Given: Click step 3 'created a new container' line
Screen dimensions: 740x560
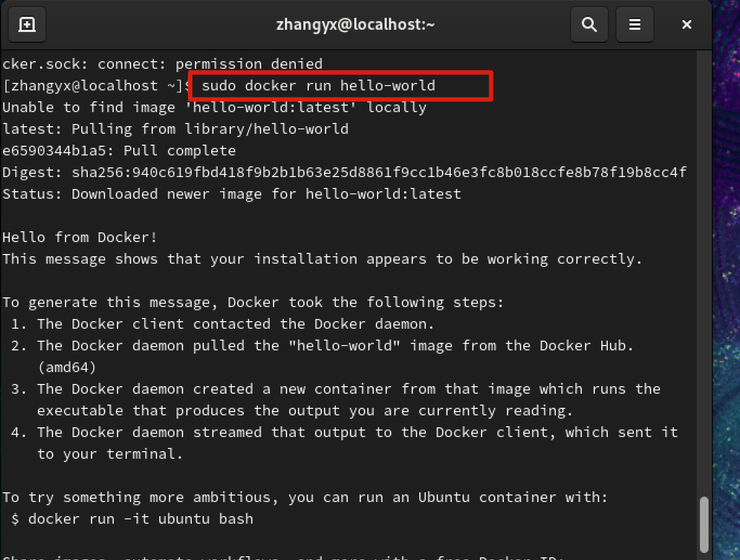Looking at the screenshot, I should [x=336, y=389].
